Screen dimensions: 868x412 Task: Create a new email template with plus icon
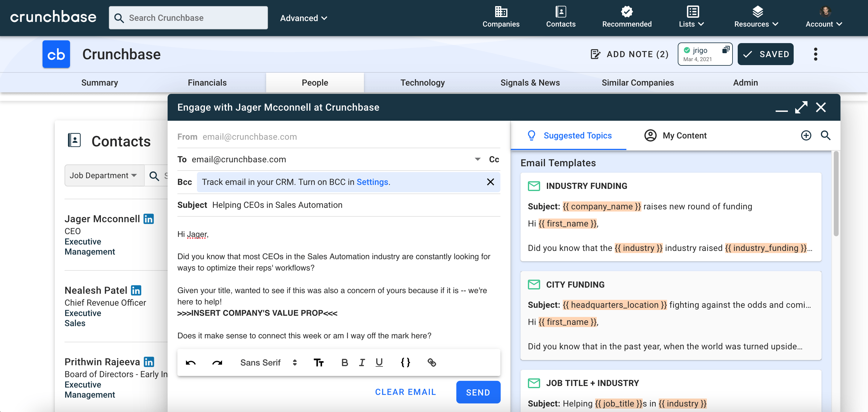point(806,135)
